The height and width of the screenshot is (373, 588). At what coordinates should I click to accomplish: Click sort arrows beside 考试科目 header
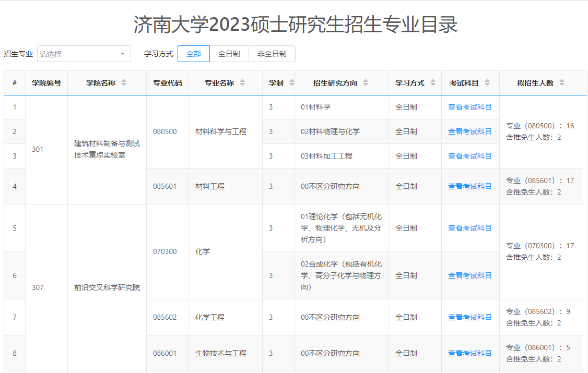tap(487, 83)
